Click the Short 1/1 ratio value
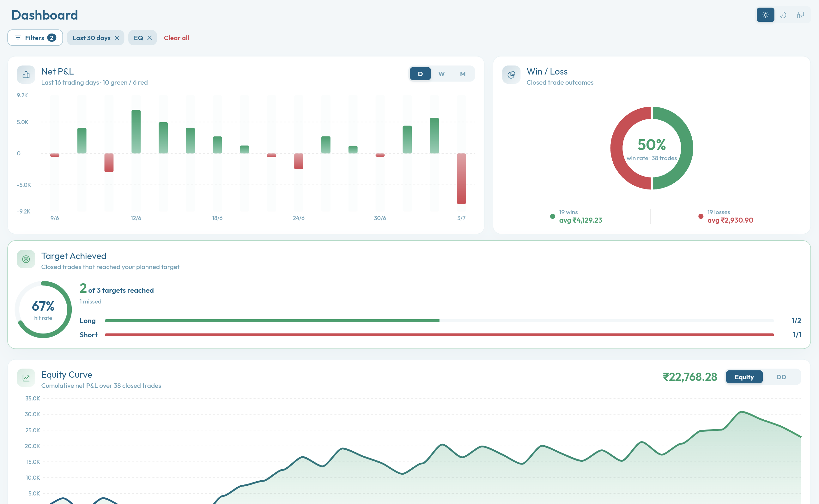This screenshot has width=819, height=504. pyautogui.click(x=797, y=335)
